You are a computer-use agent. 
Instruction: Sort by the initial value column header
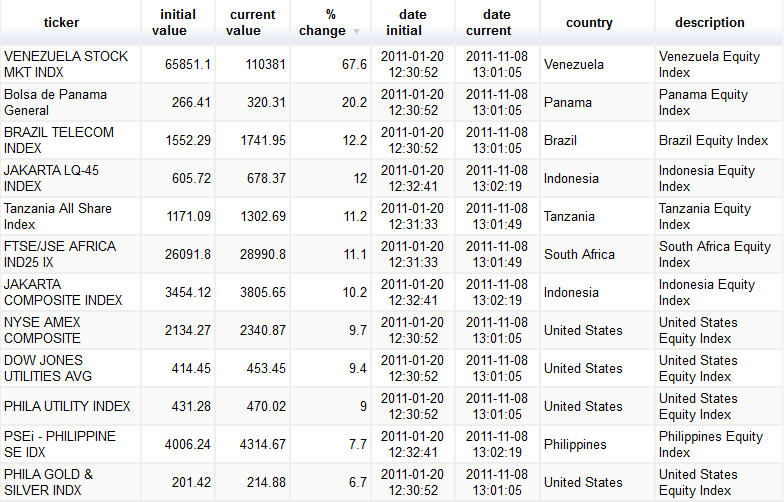click(x=178, y=22)
